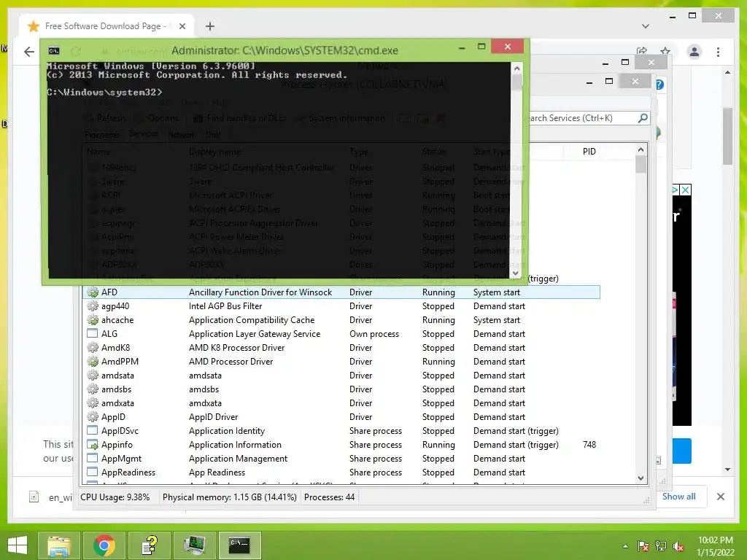Sort services by the PID column header
The width and height of the screenshot is (747, 560).
589,152
